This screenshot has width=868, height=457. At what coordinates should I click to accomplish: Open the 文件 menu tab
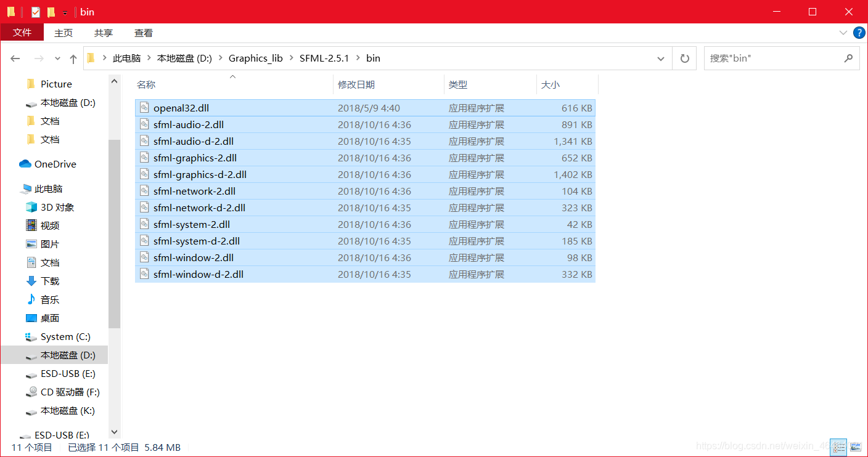point(22,32)
